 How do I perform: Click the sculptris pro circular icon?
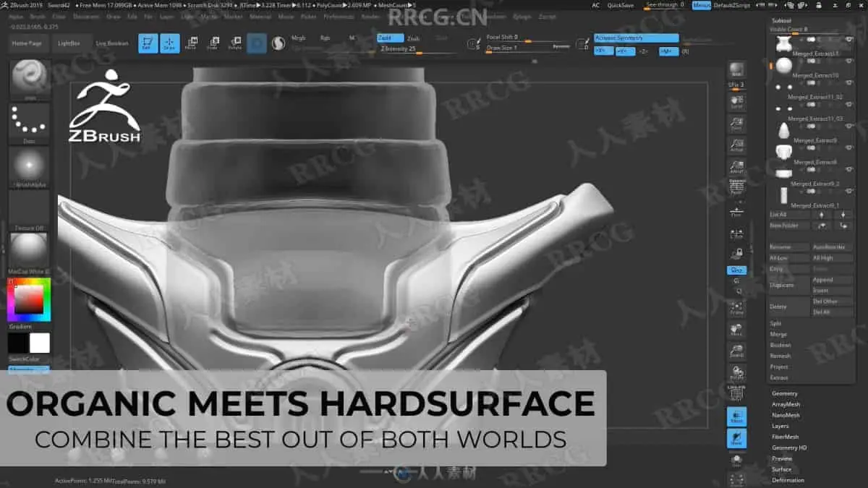pyautogui.click(x=278, y=43)
